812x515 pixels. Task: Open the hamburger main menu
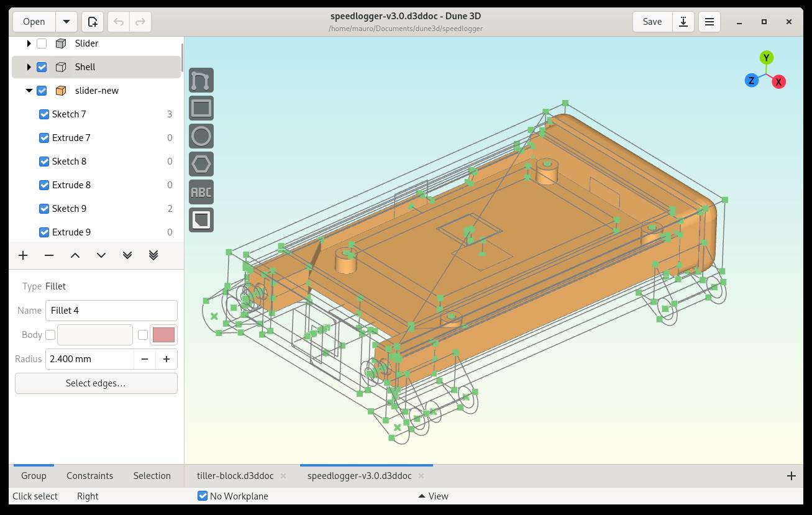(x=709, y=22)
